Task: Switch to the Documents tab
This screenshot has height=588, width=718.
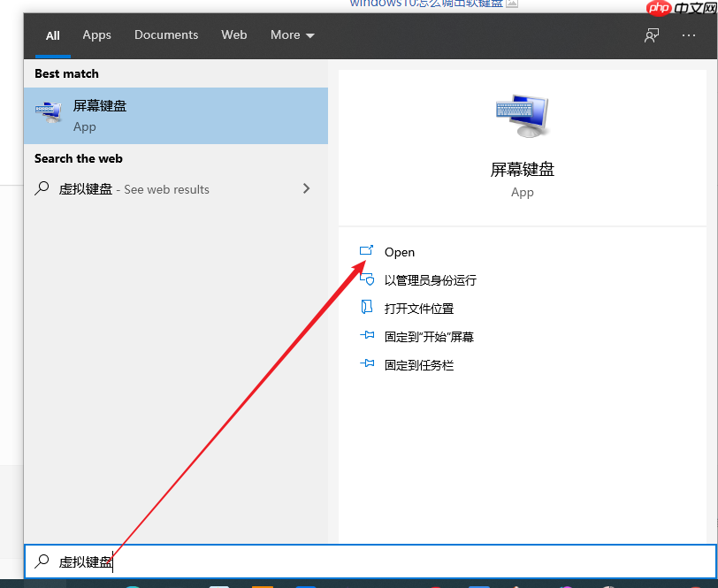Action: (x=166, y=34)
